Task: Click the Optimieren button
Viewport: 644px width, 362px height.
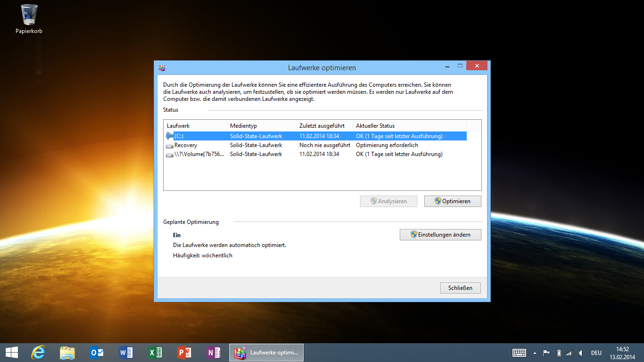Action: click(453, 201)
